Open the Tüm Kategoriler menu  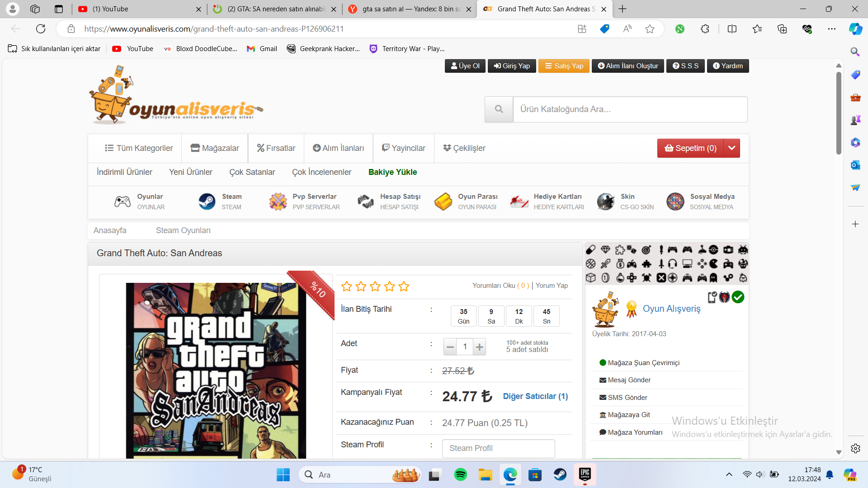click(x=139, y=148)
